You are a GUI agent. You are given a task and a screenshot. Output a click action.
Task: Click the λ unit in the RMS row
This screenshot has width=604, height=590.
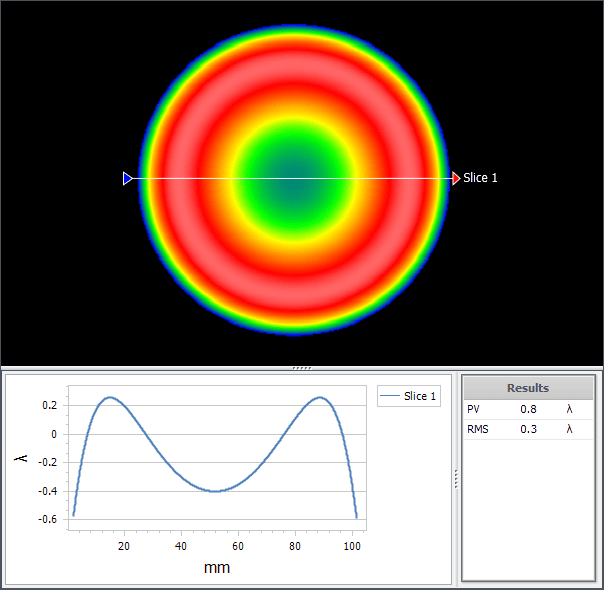570,429
